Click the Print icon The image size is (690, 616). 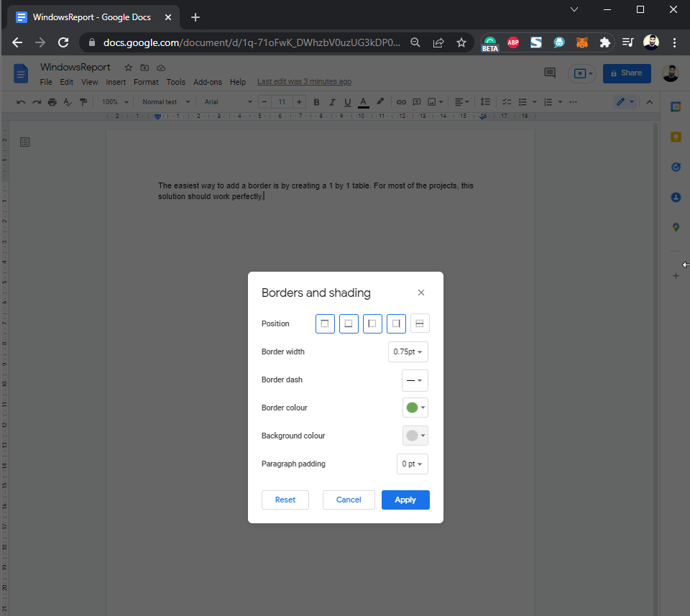point(52,102)
